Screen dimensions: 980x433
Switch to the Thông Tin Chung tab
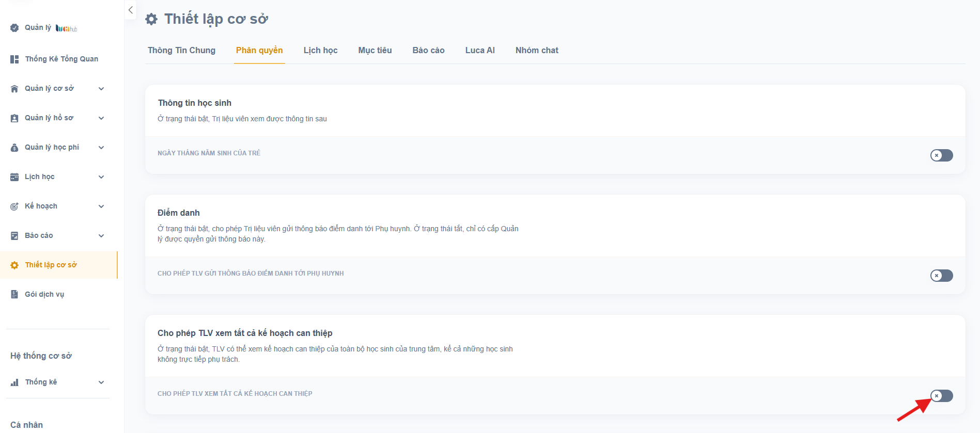[181, 50]
